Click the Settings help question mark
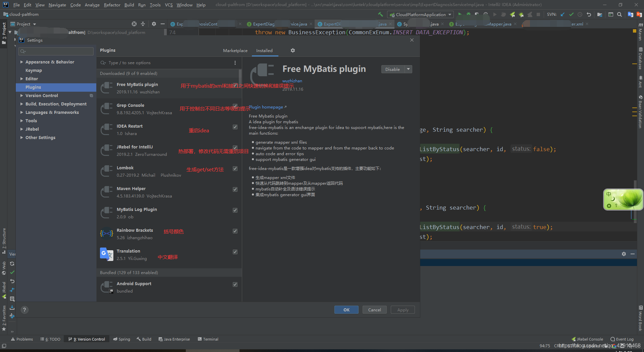This screenshot has width=644, height=352. point(24,310)
